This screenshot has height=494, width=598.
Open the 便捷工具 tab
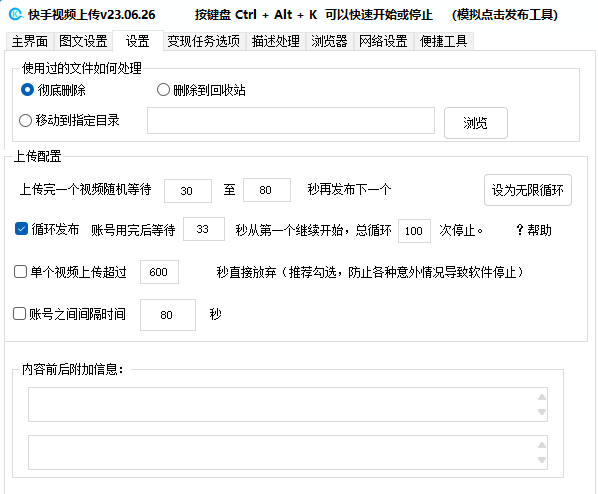[x=444, y=41]
